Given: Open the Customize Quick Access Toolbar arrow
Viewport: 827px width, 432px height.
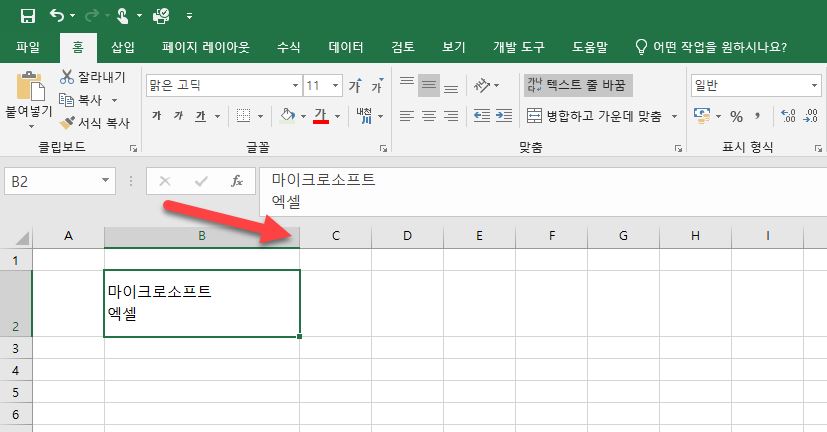Looking at the screenshot, I should [189, 16].
